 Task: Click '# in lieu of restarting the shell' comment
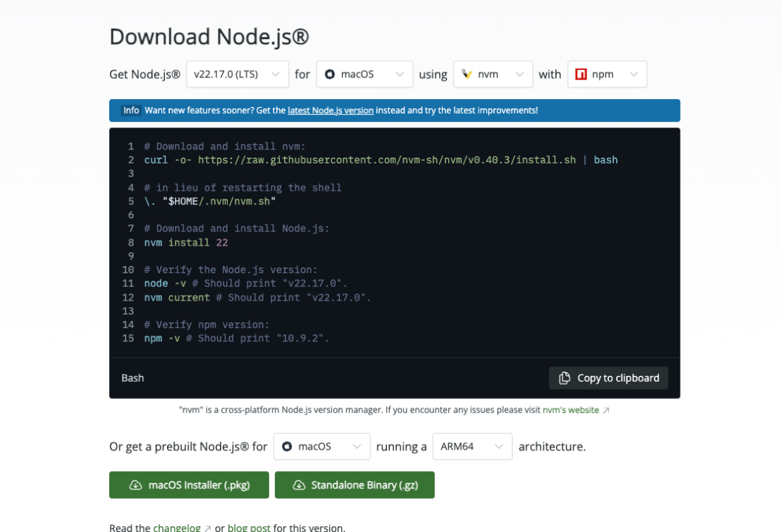(x=243, y=188)
